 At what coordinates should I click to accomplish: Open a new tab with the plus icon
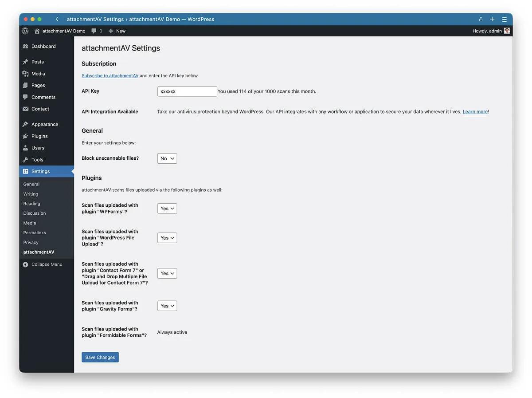492,19
